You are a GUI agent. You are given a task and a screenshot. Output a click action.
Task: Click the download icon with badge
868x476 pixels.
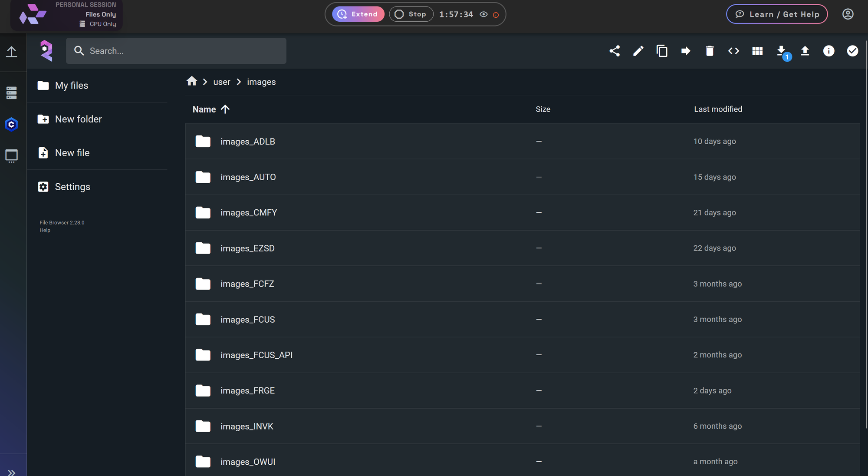(x=781, y=51)
